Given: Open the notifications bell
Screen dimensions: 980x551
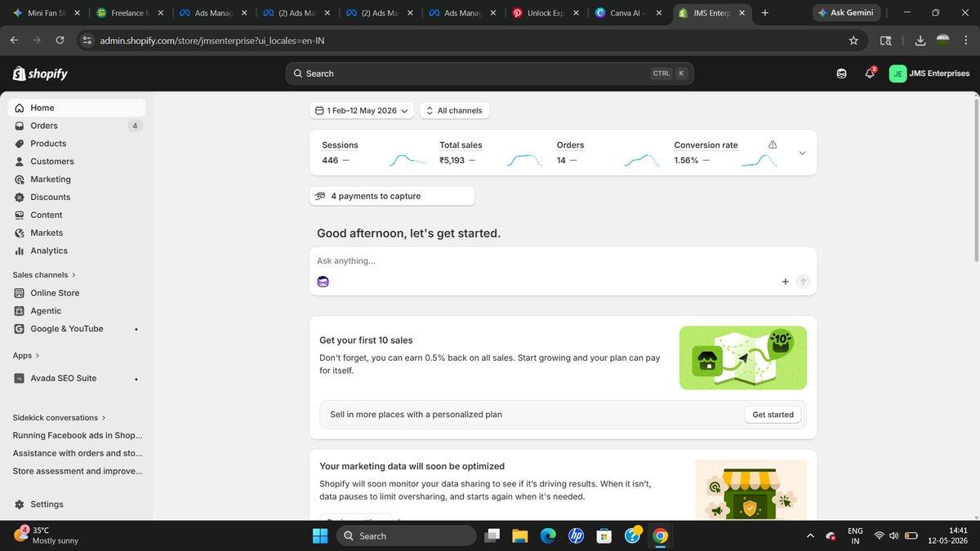Looking at the screenshot, I should point(870,73).
